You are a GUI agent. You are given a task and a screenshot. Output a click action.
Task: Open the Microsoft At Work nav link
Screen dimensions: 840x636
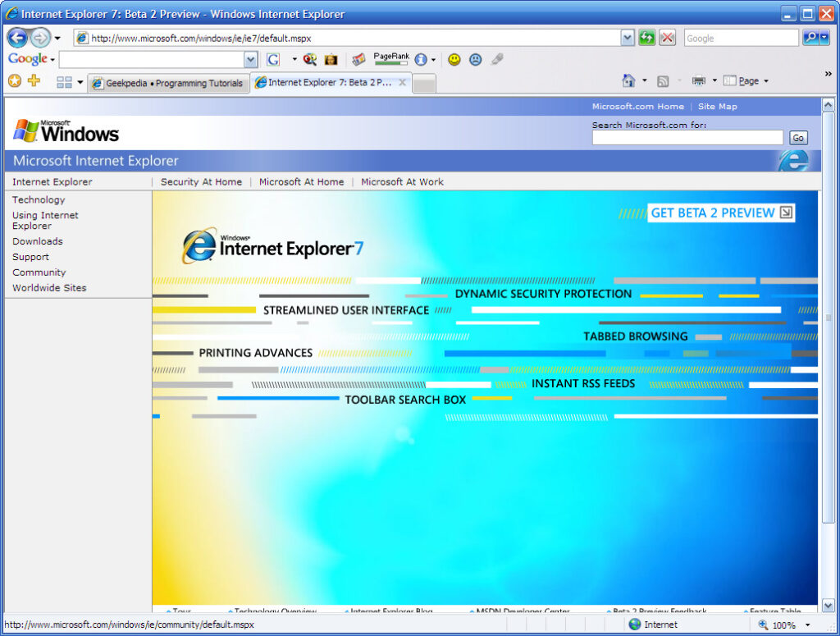(x=402, y=181)
